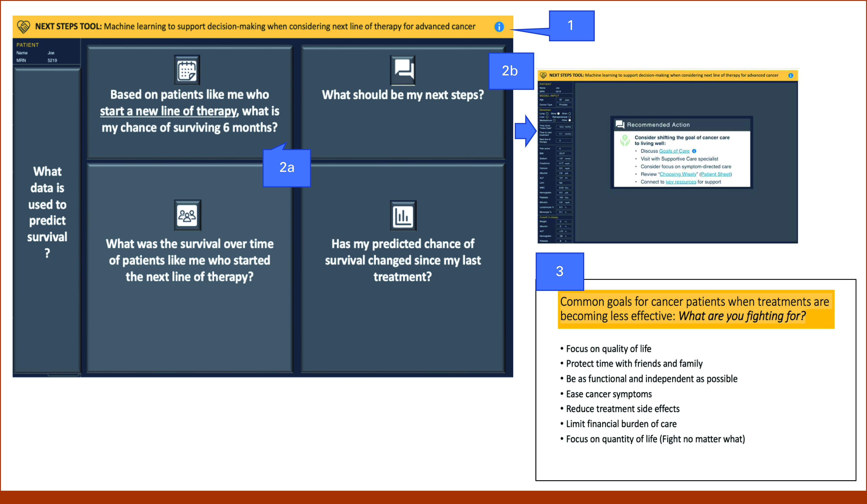Click the bar chart icon on the predicted chance card
Screen dimensions: 867x504
(403, 216)
